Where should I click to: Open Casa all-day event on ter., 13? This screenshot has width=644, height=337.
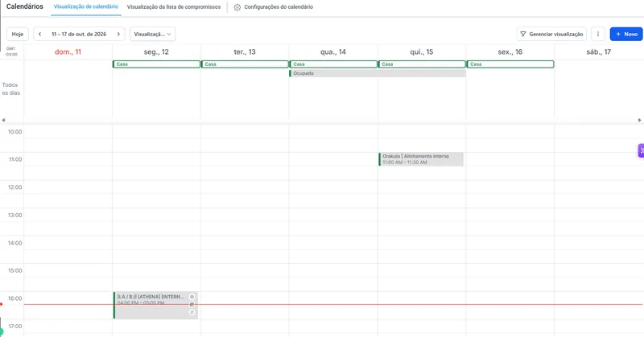click(x=245, y=64)
